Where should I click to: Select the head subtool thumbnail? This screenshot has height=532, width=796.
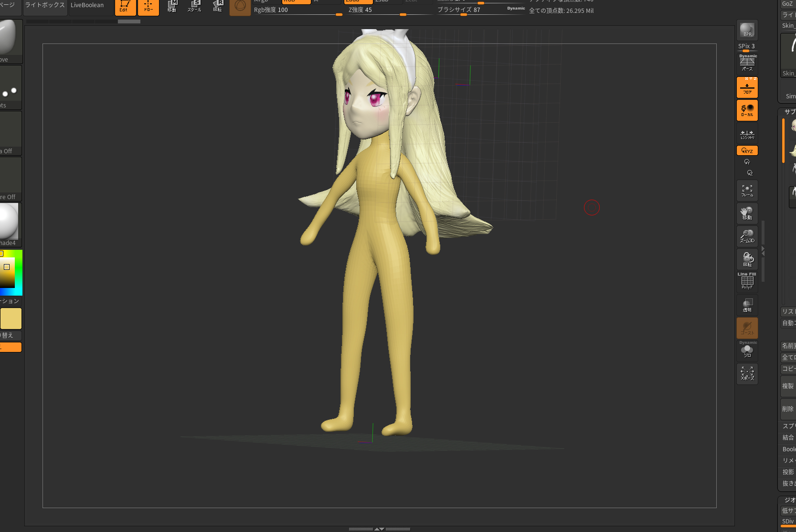click(x=793, y=126)
